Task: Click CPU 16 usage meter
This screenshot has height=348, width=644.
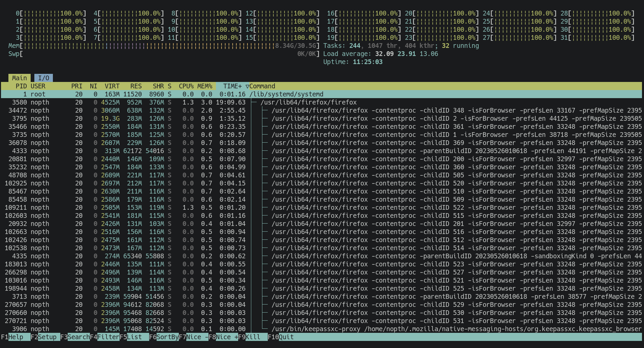Action: 364,13
